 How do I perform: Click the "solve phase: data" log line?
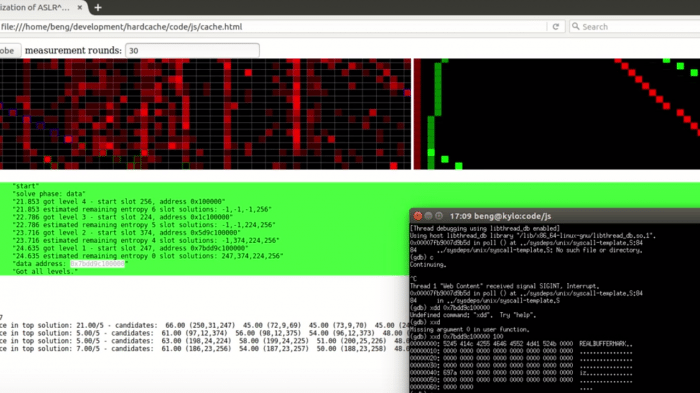coord(49,194)
